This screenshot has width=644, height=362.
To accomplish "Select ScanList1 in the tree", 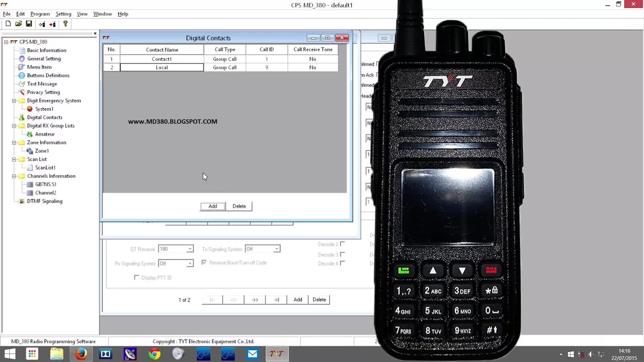I will 45,168.
